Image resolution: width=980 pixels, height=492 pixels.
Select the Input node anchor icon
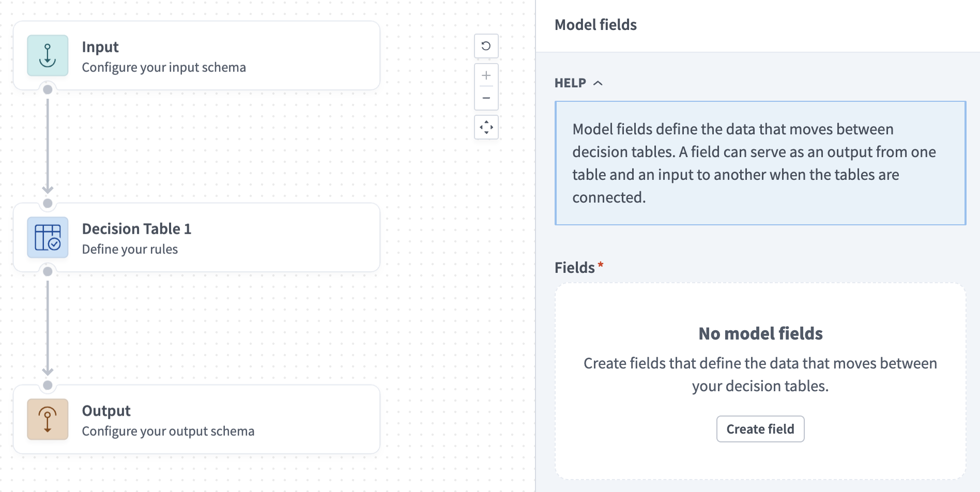48,55
